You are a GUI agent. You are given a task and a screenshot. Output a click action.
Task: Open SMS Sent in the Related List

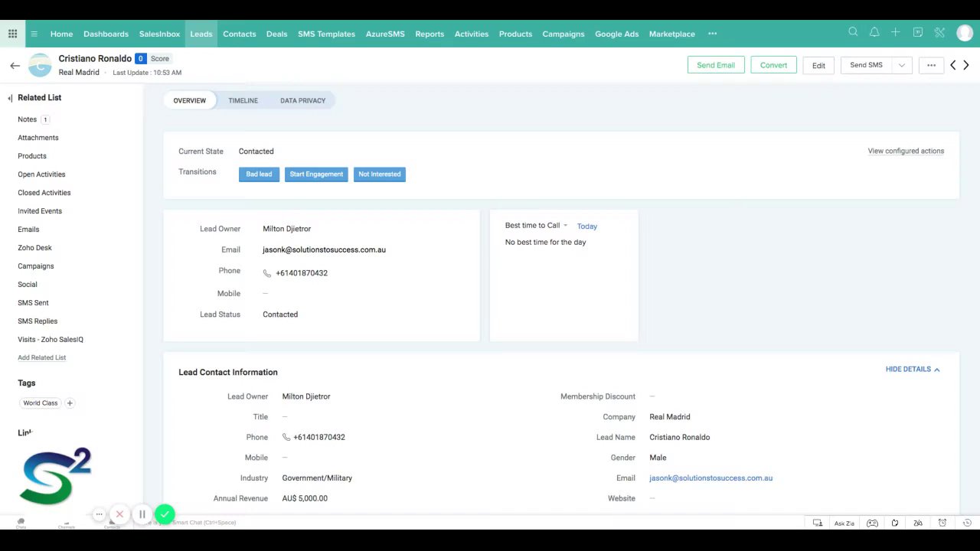33,303
